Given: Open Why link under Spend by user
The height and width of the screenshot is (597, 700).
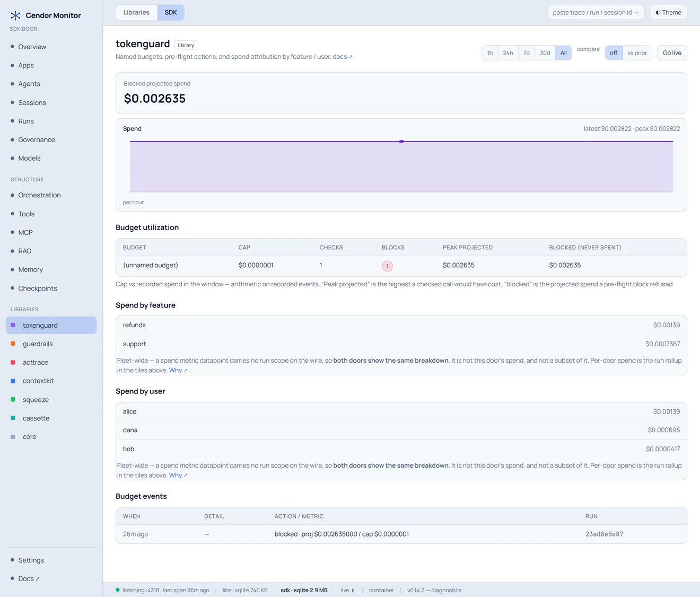Looking at the screenshot, I should click(178, 475).
